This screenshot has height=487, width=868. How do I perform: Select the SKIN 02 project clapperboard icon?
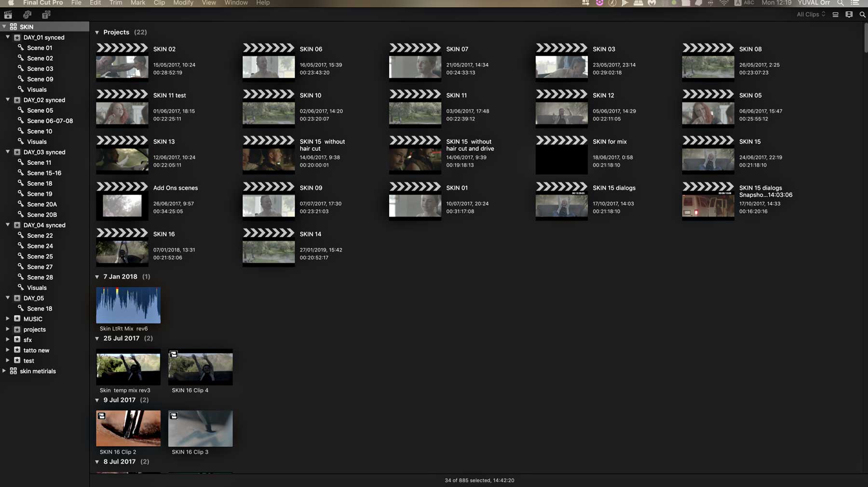[122, 48]
